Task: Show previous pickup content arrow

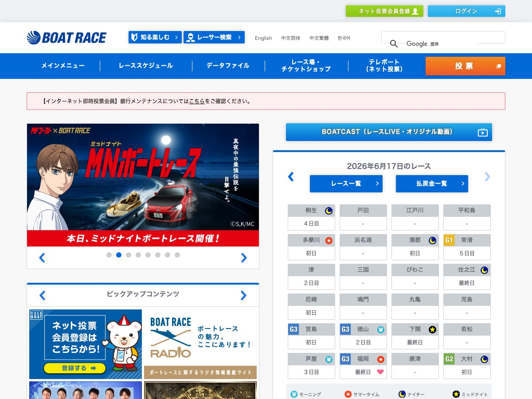Action: 43,295
